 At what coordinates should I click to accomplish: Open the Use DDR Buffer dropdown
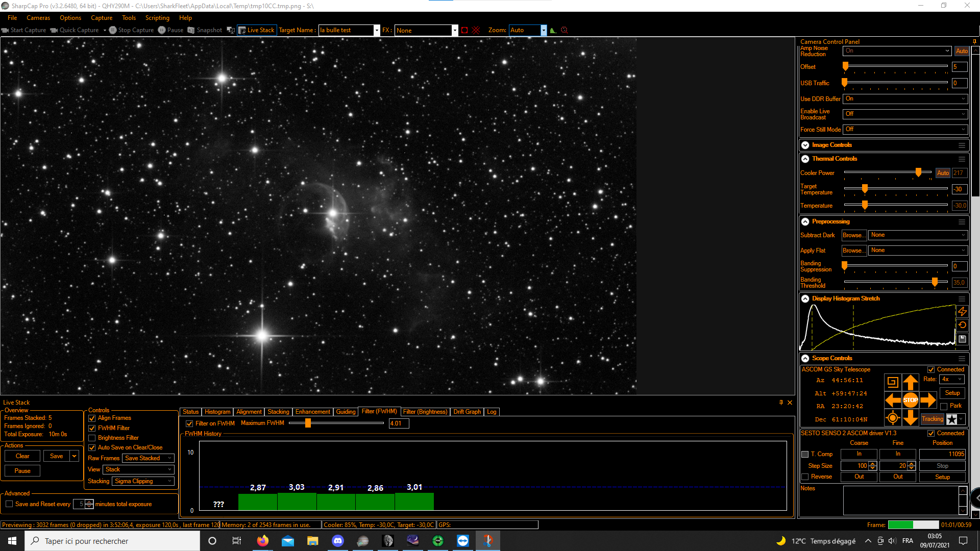(x=905, y=99)
